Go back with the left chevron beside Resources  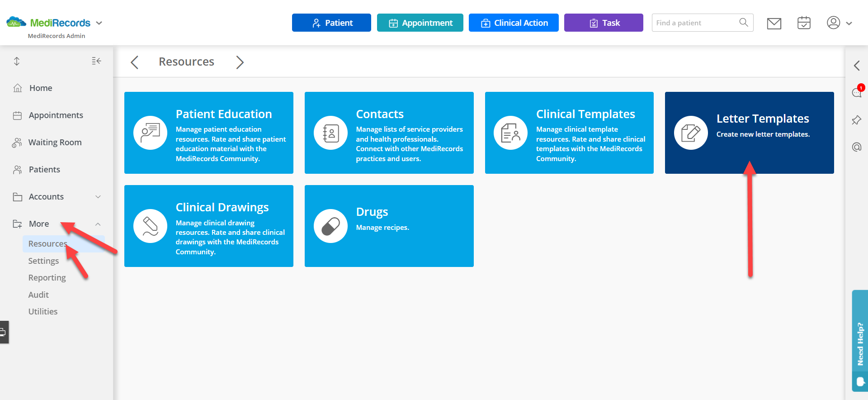[x=134, y=62]
